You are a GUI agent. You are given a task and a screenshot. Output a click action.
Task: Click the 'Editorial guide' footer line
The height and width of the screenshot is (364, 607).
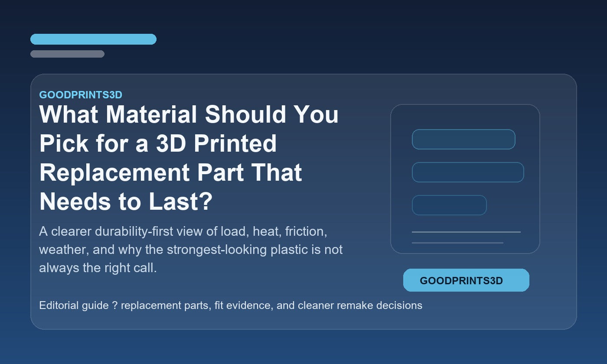point(231,305)
